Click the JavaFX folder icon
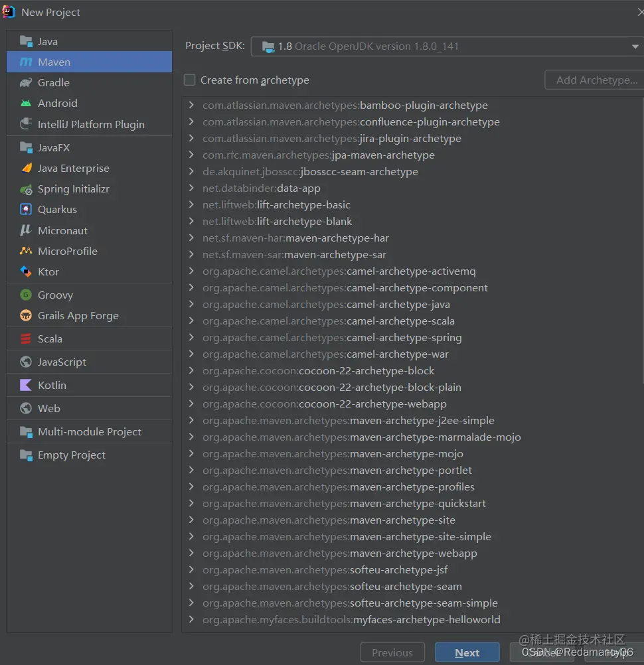Viewport: 644px width, 665px height. pyautogui.click(x=26, y=147)
